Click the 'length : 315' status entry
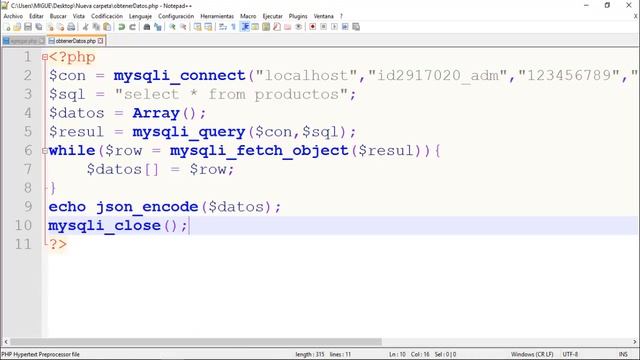640x360 pixels. click(x=310, y=354)
